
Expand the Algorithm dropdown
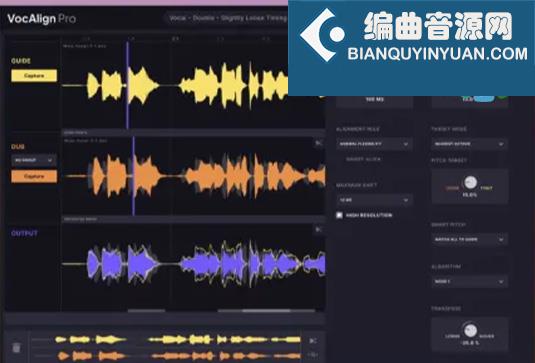click(469, 281)
